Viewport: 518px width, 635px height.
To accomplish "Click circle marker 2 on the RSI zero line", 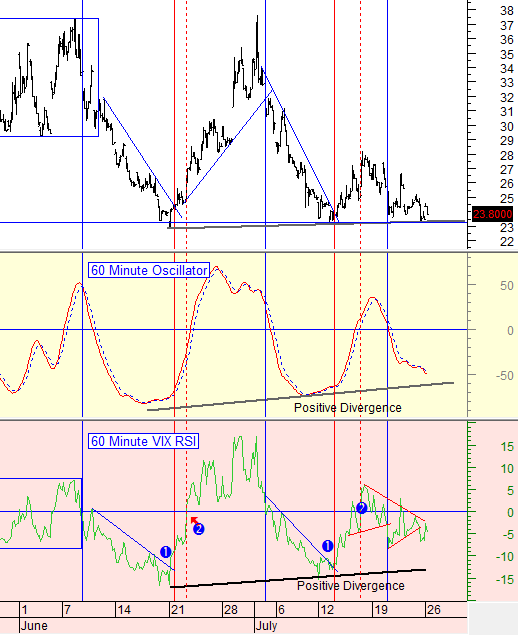I will tap(361, 507).
